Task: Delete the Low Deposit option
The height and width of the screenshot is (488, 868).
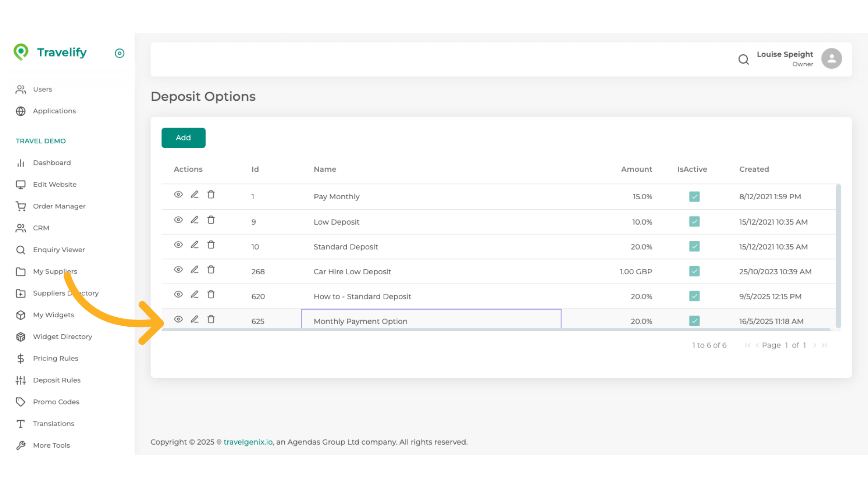Action: [211, 220]
